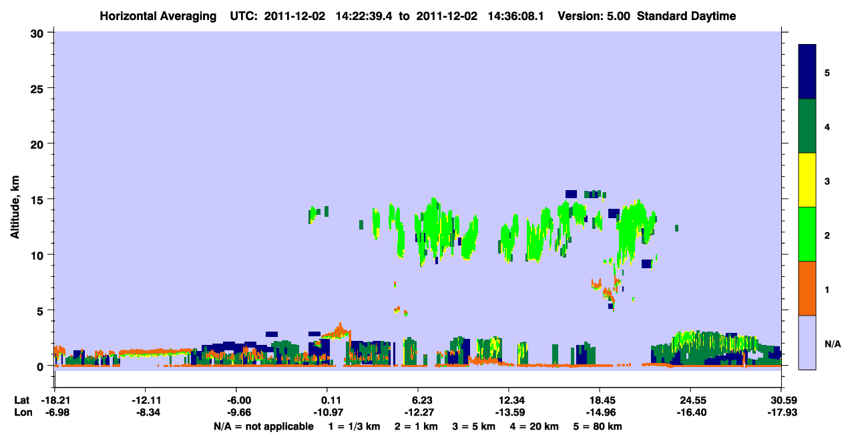Click the bright green colorbar segment labeled 2
Viewport: 868px width, 445px height.
pos(807,234)
